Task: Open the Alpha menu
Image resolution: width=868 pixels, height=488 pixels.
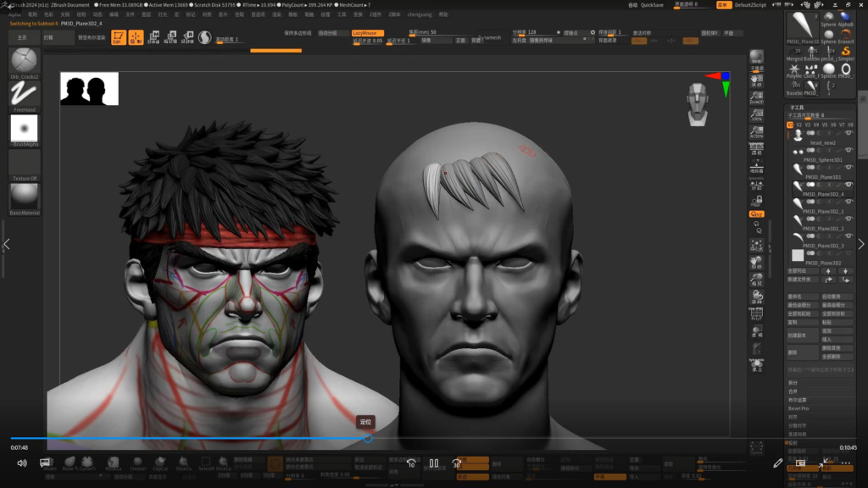Action: click(x=15, y=14)
